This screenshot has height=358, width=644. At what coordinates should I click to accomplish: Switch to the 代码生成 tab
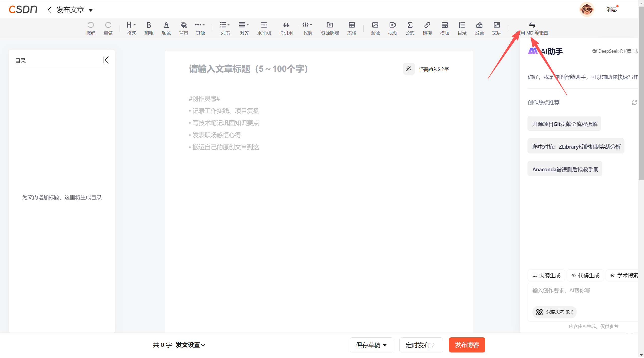point(585,275)
